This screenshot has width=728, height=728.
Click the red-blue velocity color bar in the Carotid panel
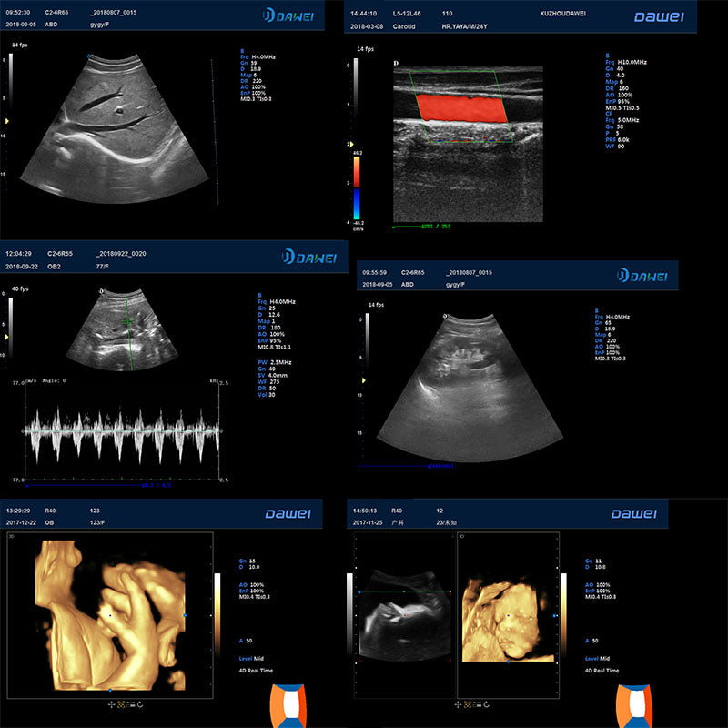coord(357,187)
